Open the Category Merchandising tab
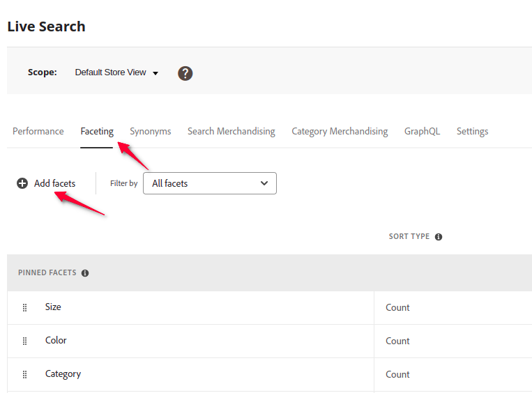 coord(340,132)
